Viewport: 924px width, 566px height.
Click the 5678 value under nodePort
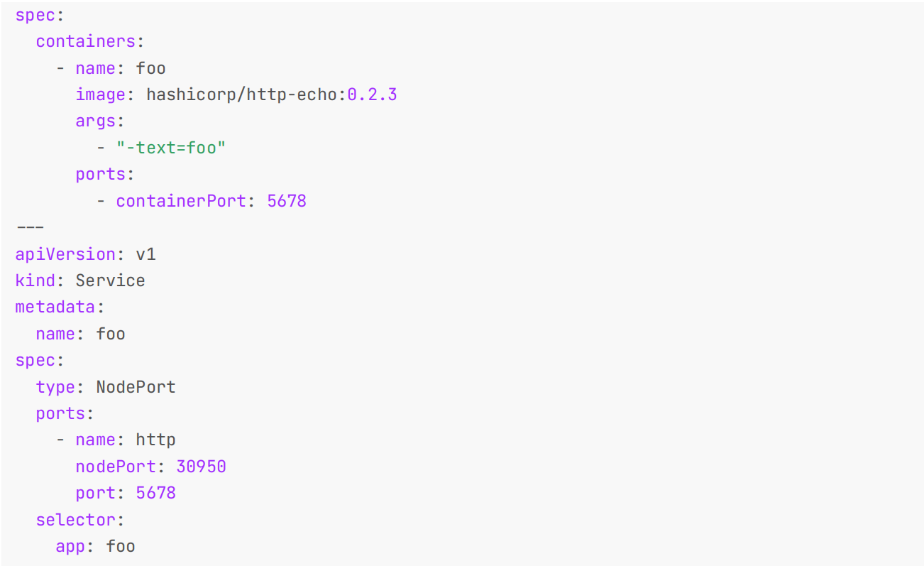[x=155, y=493]
